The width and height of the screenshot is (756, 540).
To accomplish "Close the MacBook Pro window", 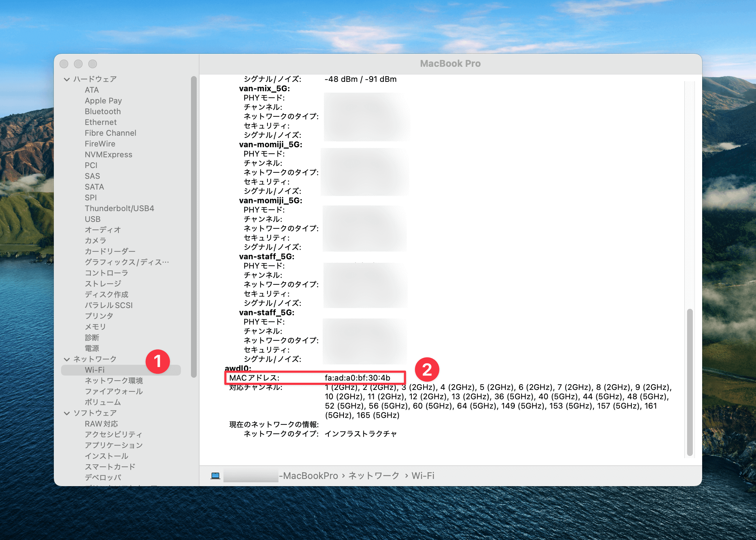I will (64, 64).
